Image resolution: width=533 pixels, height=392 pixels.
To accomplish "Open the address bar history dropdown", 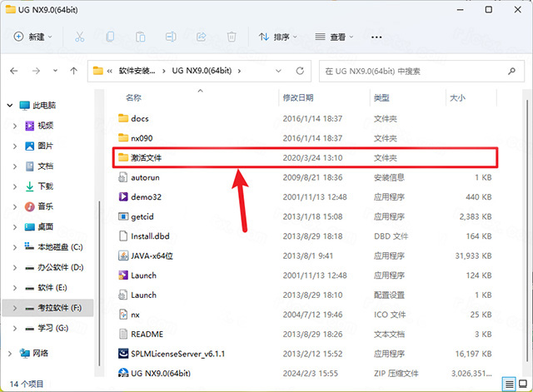I will click(x=278, y=71).
